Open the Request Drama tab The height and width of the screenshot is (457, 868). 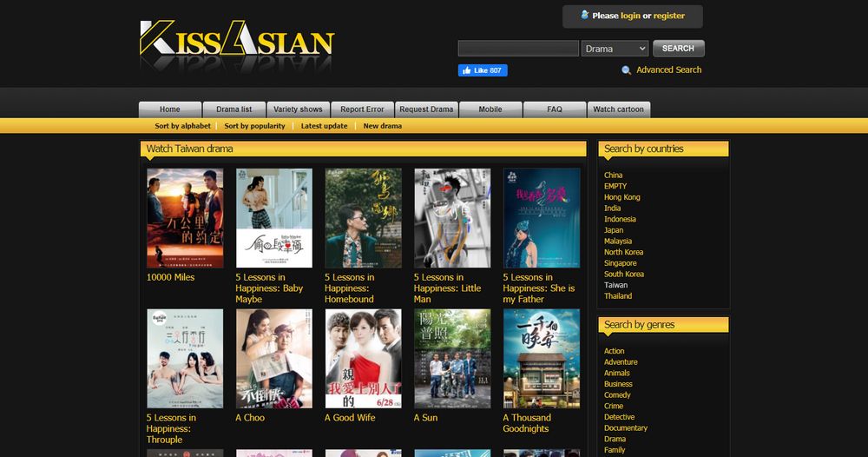coord(426,109)
